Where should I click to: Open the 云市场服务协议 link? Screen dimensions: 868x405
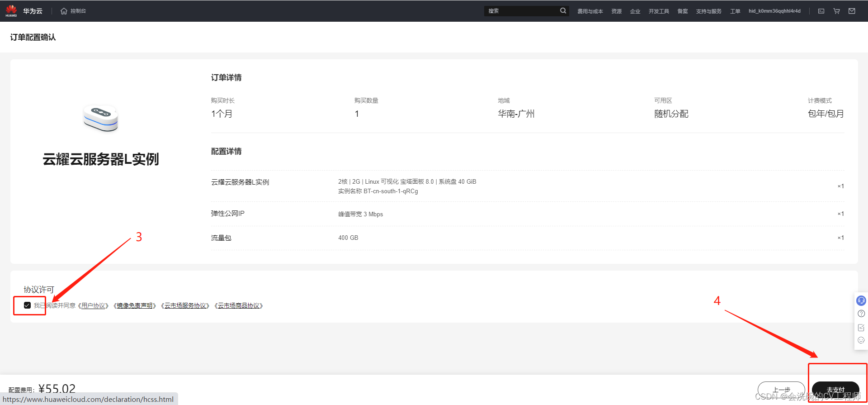tap(185, 306)
